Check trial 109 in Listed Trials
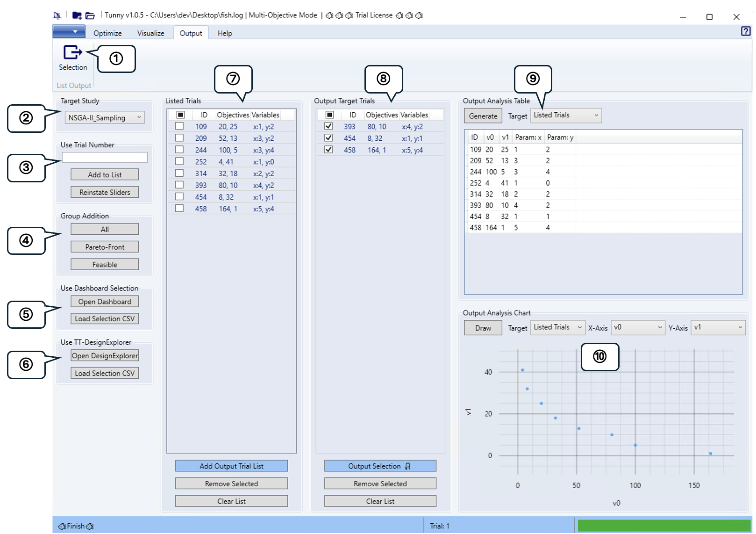756x534 pixels. click(x=179, y=126)
